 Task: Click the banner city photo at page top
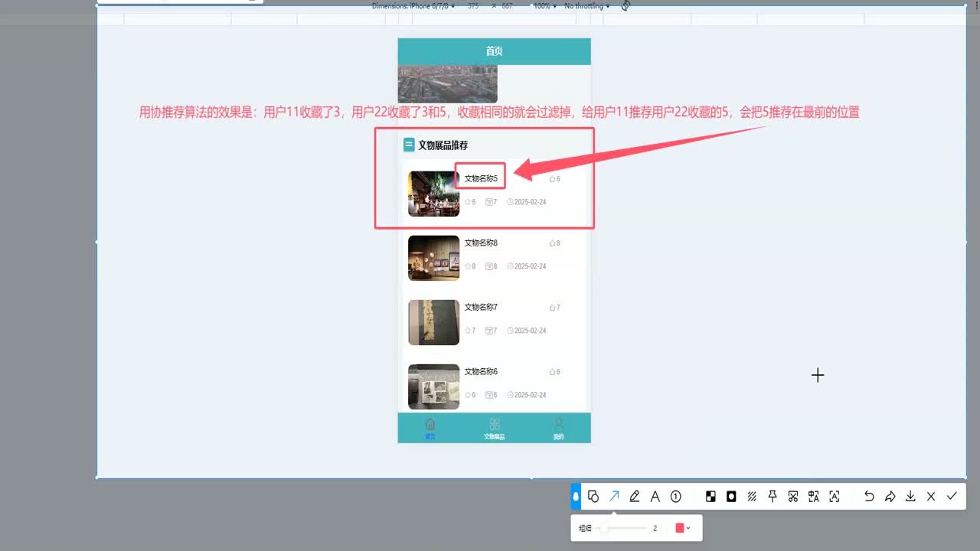[x=447, y=83]
